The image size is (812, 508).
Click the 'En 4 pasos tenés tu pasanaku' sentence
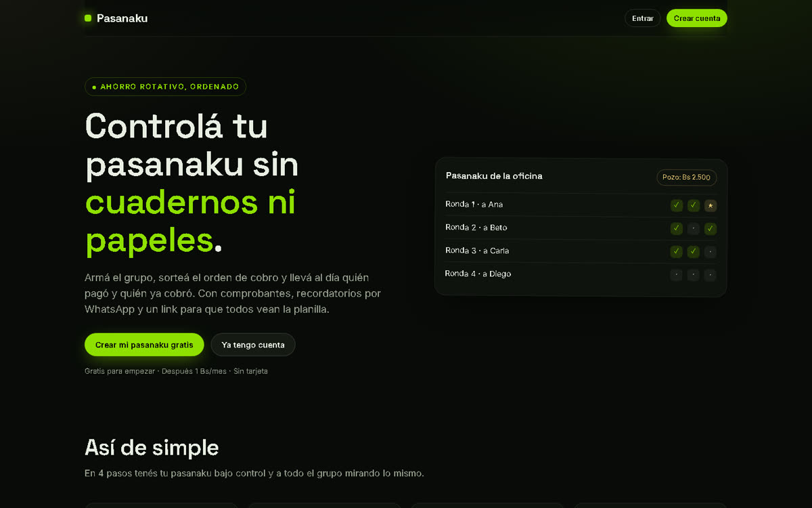pos(254,473)
